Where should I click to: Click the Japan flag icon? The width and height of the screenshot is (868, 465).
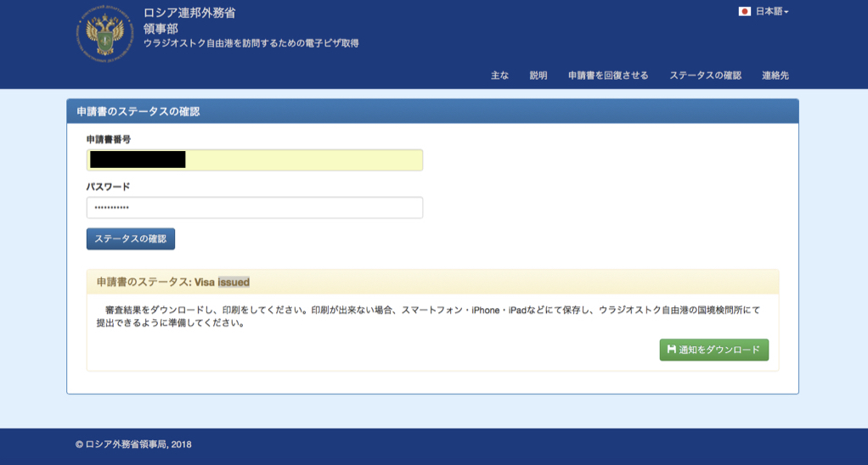click(745, 12)
